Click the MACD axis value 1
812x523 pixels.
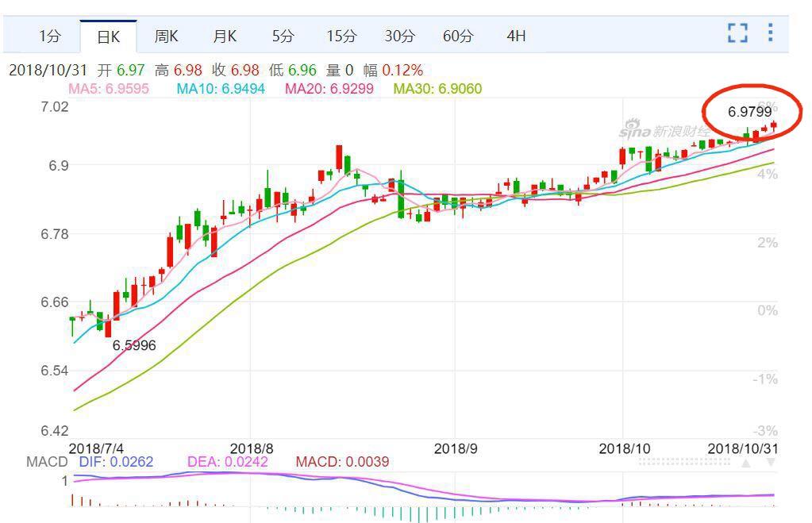tap(65, 481)
